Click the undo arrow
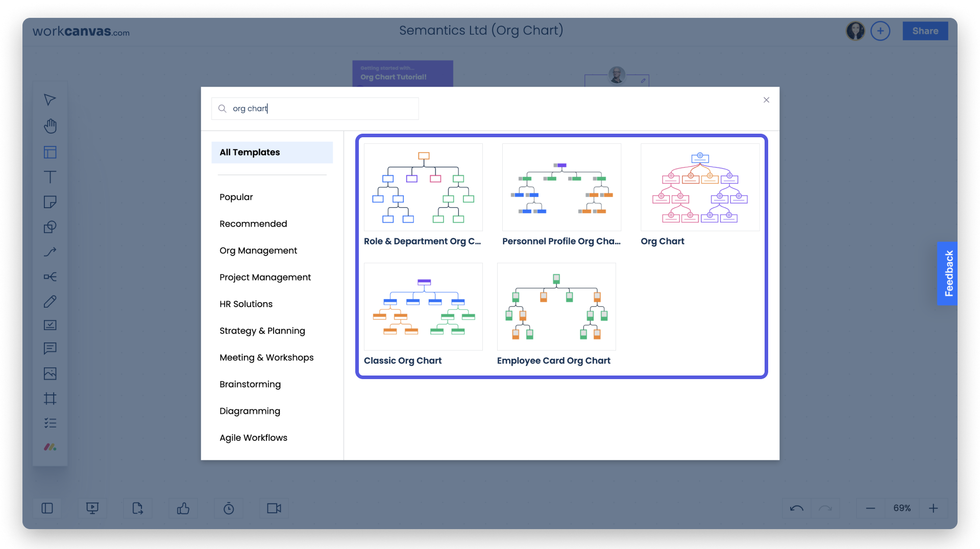980x549 pixels. tap(797, 508)
